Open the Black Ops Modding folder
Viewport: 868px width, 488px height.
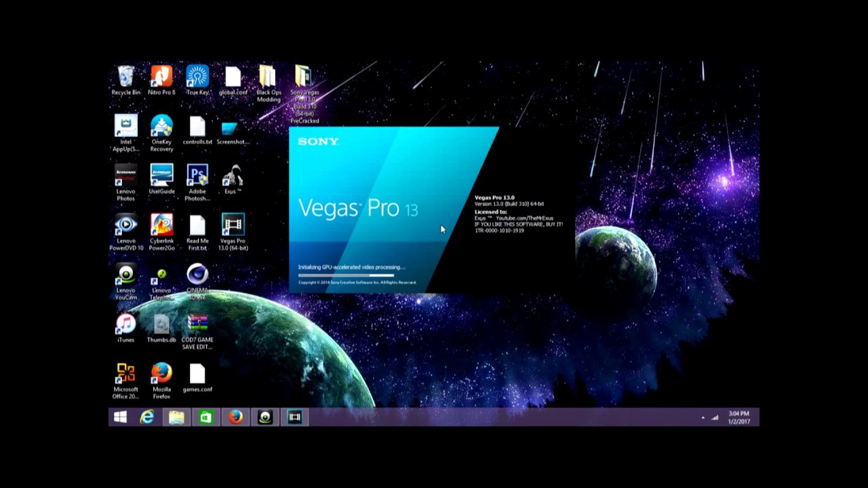[x=269, y=84]
